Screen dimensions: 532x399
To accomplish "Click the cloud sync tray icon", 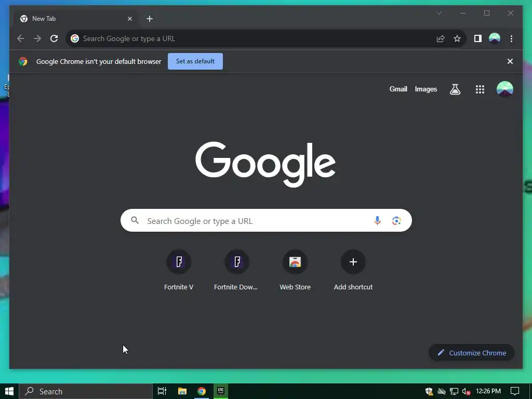I will (x=442, y=392).
